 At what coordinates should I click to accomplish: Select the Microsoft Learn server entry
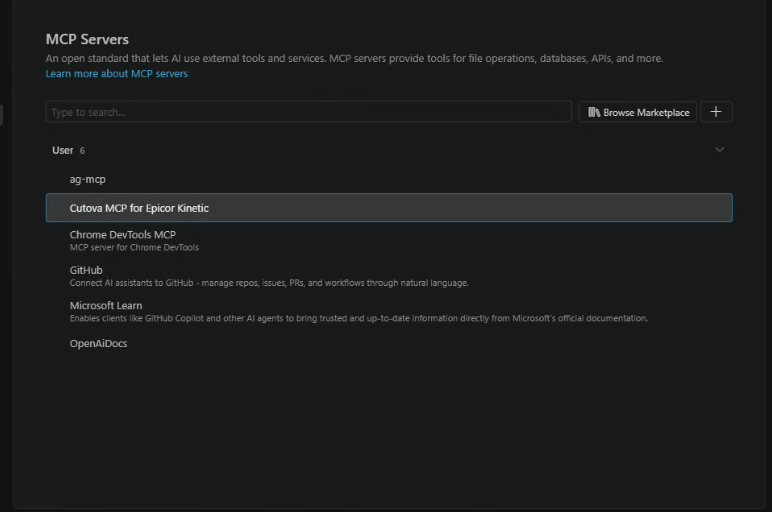389,311
